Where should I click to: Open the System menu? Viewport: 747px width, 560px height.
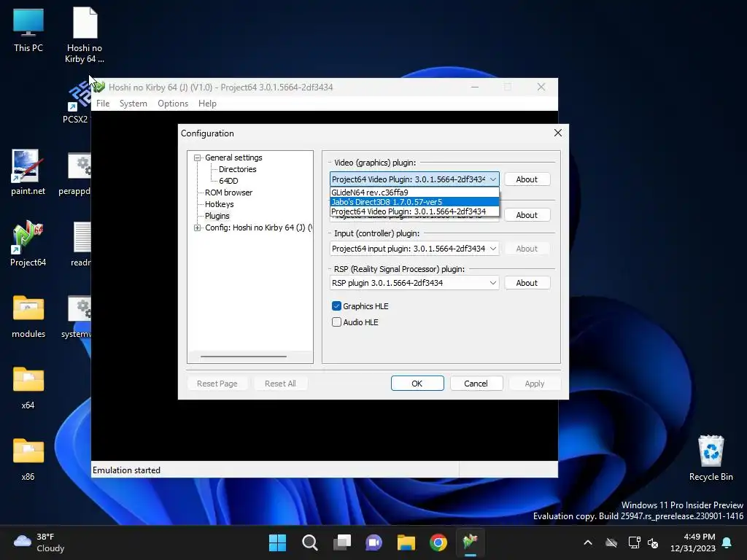pyautogui.click(x=133, y=104)
